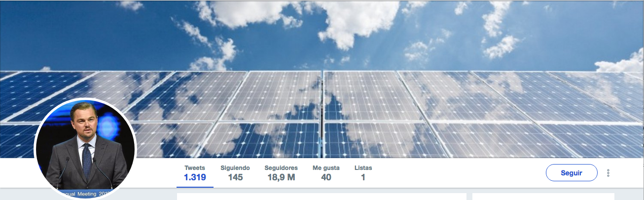This screenshot has width=644, height=200.
Task: Open the circular profile photo
Action: (84, 149)
